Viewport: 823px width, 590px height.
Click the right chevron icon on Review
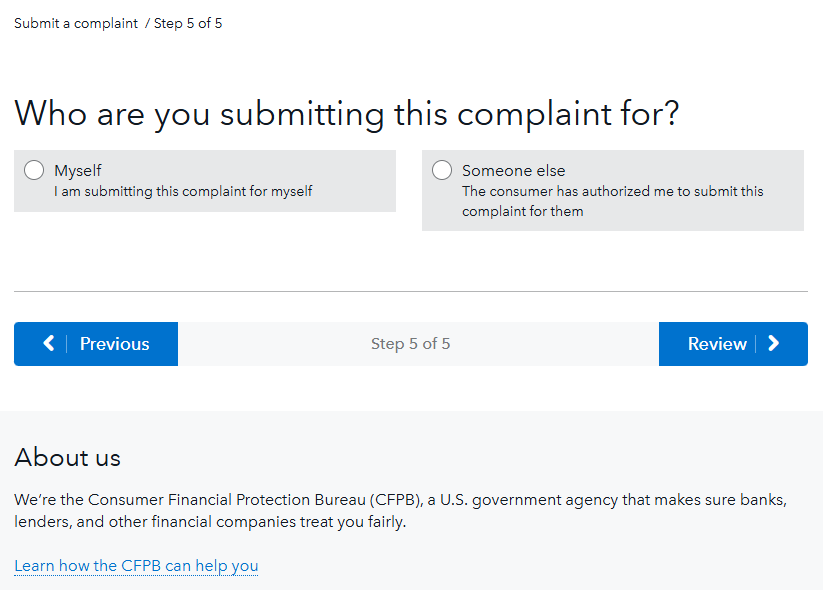click(774, 344)
